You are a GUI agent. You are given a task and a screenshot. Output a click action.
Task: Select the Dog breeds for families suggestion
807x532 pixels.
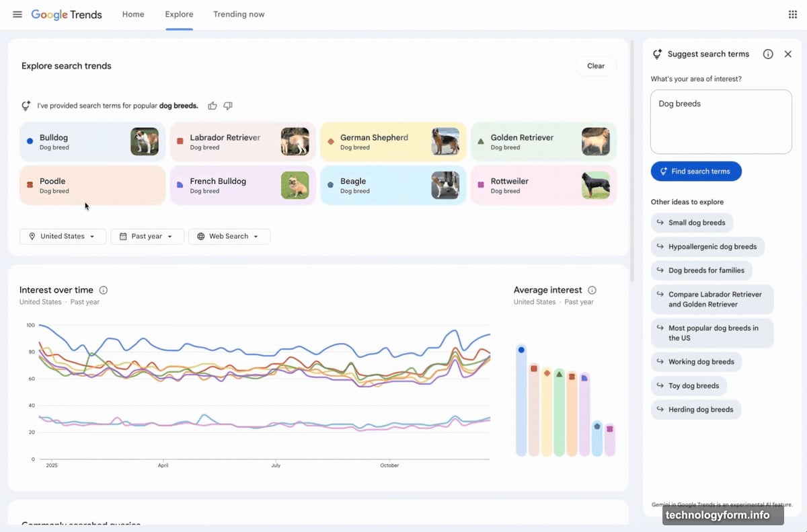click(x=701, y=270)
